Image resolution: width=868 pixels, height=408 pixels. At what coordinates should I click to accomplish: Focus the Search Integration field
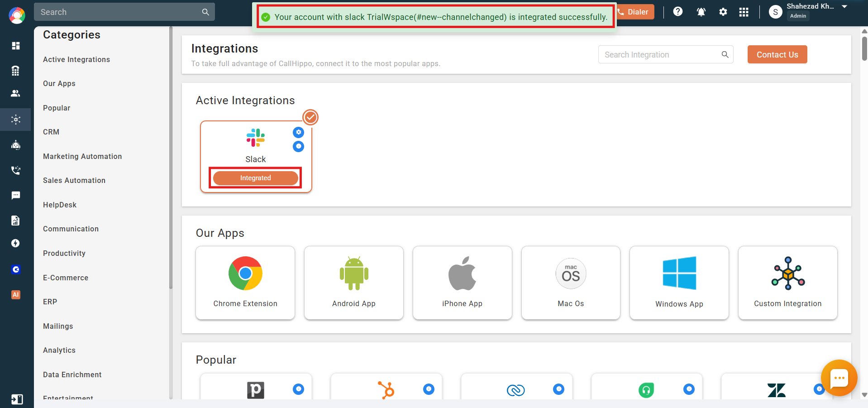click(666, 54)
